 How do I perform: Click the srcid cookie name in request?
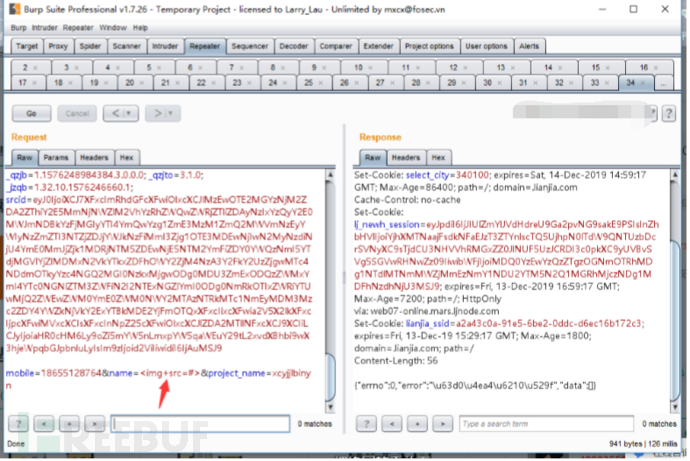click(x=16, y=200)
